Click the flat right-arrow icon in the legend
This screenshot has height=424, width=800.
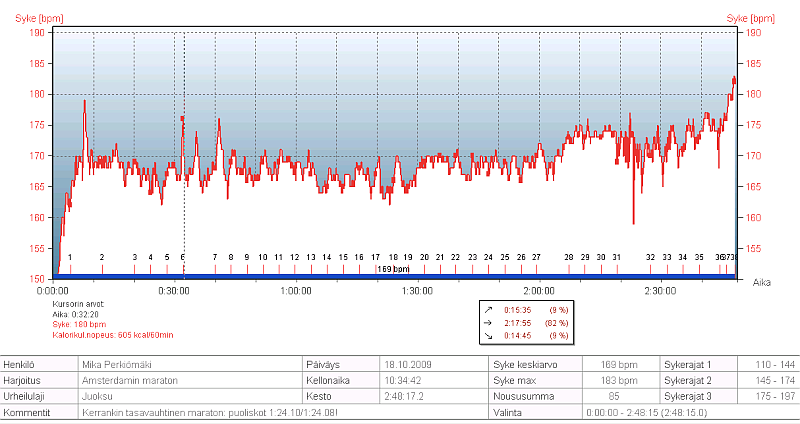pos(487,323)
